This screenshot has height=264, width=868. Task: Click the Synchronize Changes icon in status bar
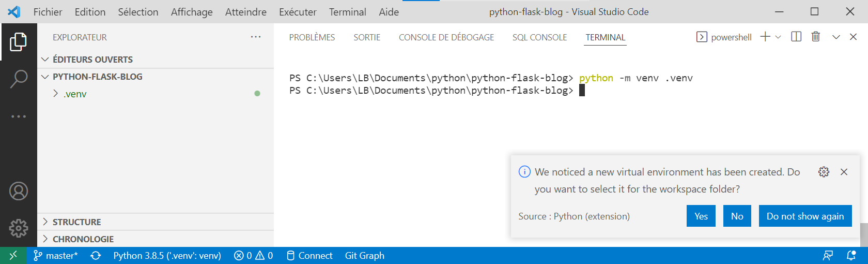point(96,256)
